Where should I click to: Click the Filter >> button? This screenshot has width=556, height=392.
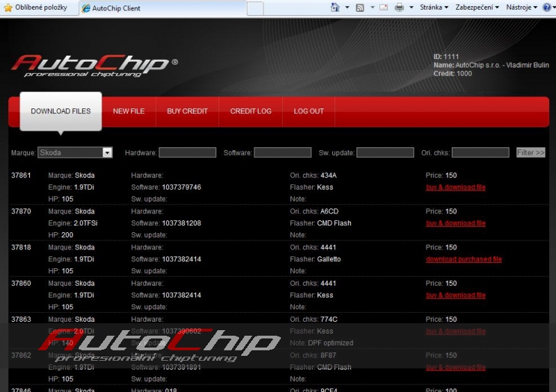pos(530,152)
